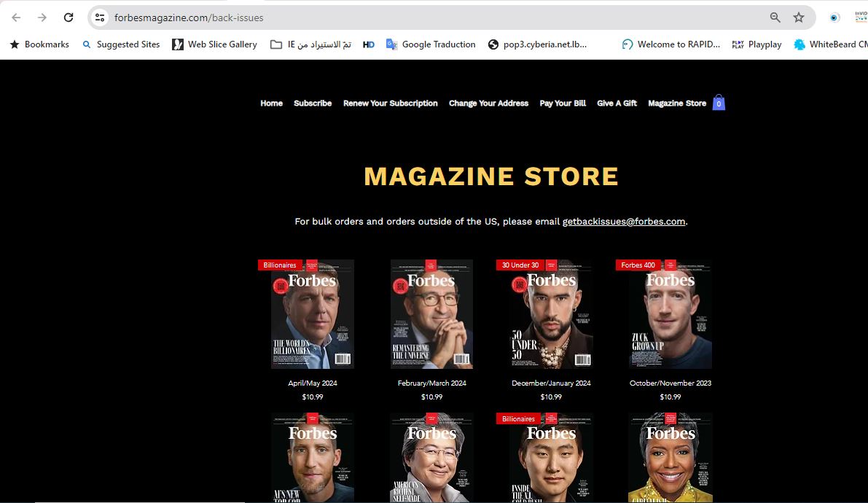The height and width of the screenshot is (503, 868).
Task: Go to the Subscribe menu item
Action: point(313,104)
